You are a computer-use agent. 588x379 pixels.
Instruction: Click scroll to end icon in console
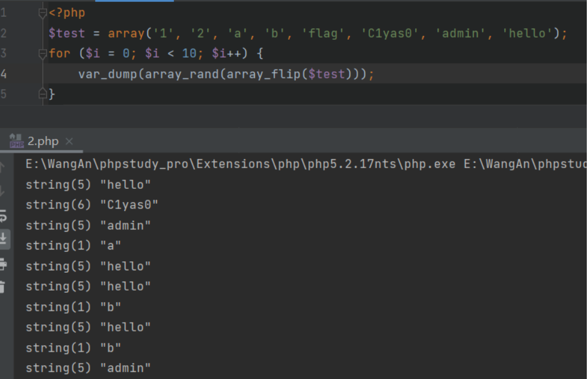point(3,239)
